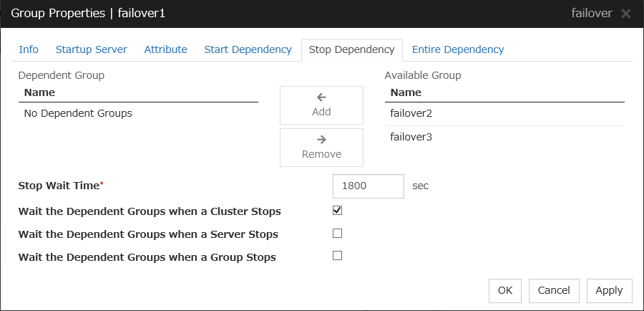Click the Name header under Available Group
644x311 pixels.
[x=406, y=92]
